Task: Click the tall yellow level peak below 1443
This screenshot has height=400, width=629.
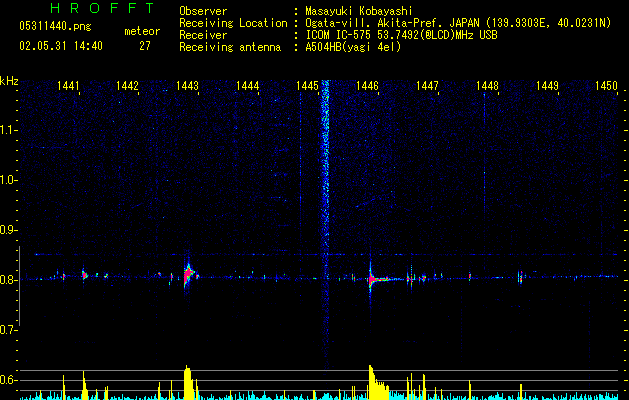Action: point(188,382)
